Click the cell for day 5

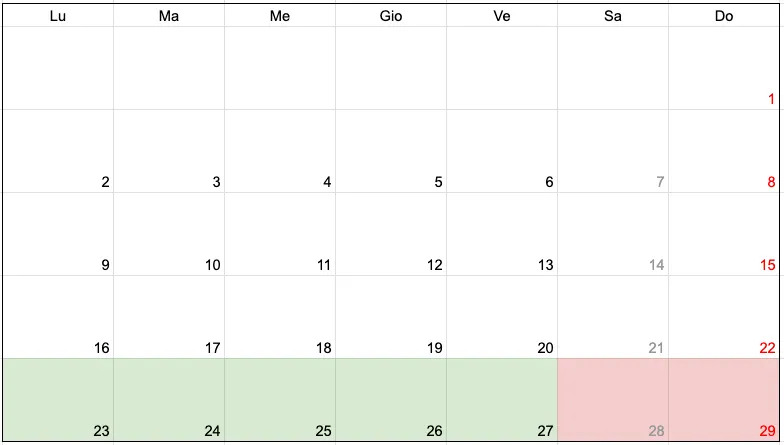pos(391,151)
